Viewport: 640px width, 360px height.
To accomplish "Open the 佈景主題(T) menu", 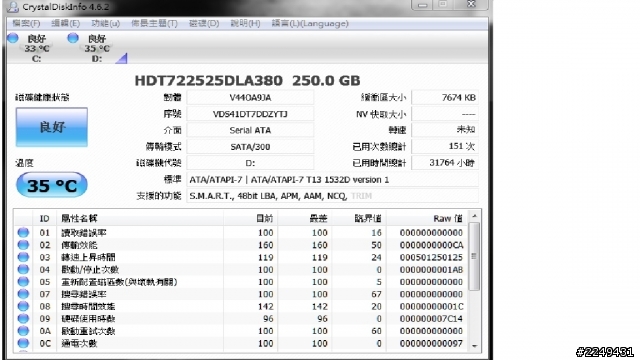I will click(154, 23).
